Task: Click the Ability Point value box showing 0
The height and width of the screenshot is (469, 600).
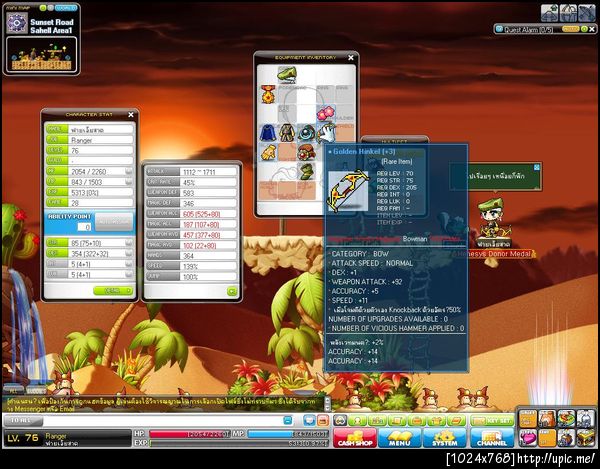Action: tap(84, 227)
